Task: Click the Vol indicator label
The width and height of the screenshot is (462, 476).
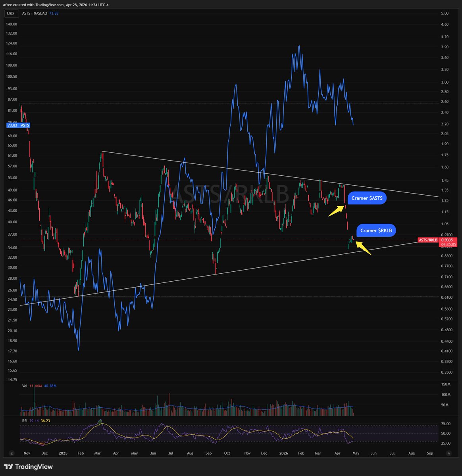Action: click(25, 386)
